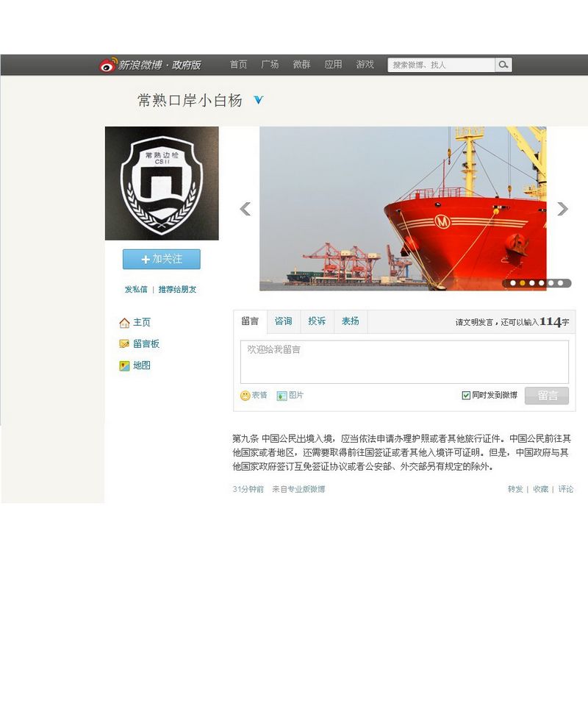The width and height of the screenshot is (588, 717).
Task: Open the 留言板 message board icon
Action: click(x=124, y=344)
